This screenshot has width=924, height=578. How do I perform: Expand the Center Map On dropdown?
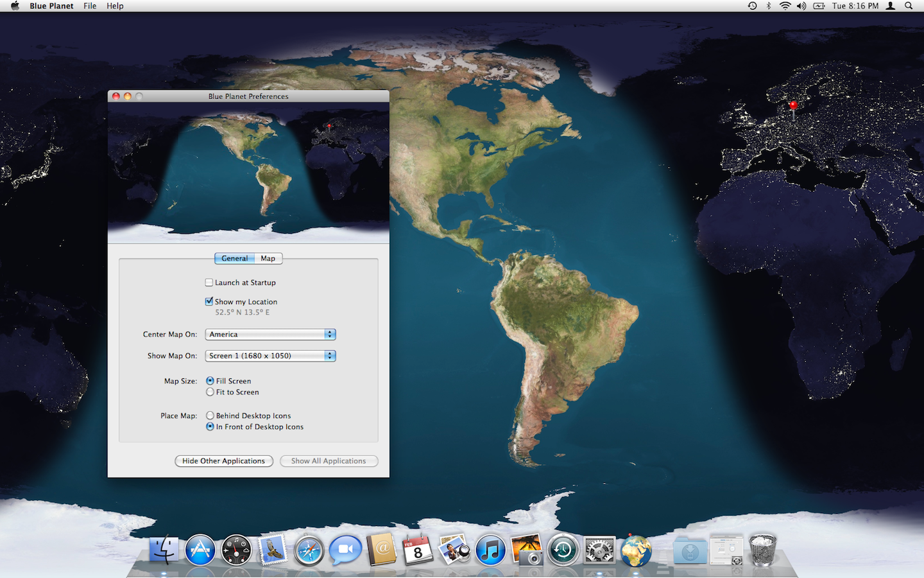tap(270, 335)
